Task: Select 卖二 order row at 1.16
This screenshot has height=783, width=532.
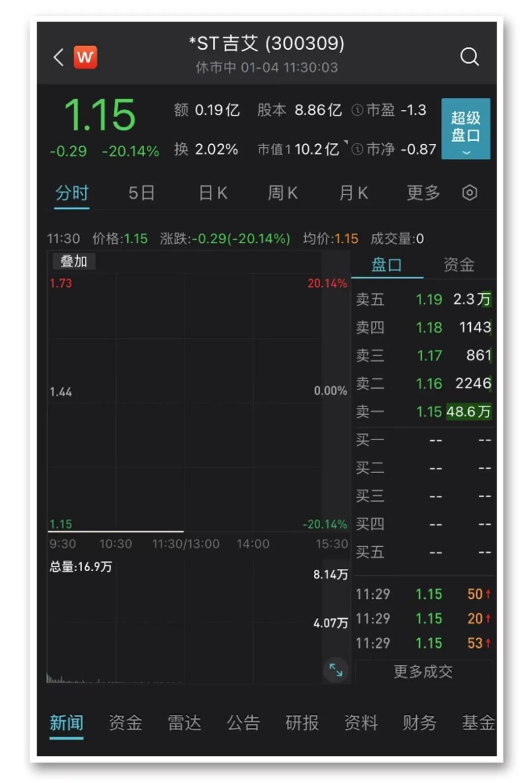Action: click(x=424, y=383)
